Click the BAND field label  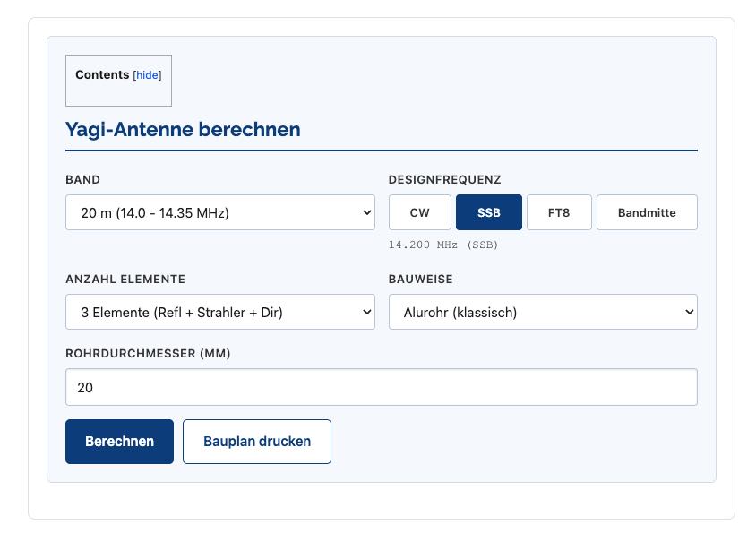click(x=82, y=180)
